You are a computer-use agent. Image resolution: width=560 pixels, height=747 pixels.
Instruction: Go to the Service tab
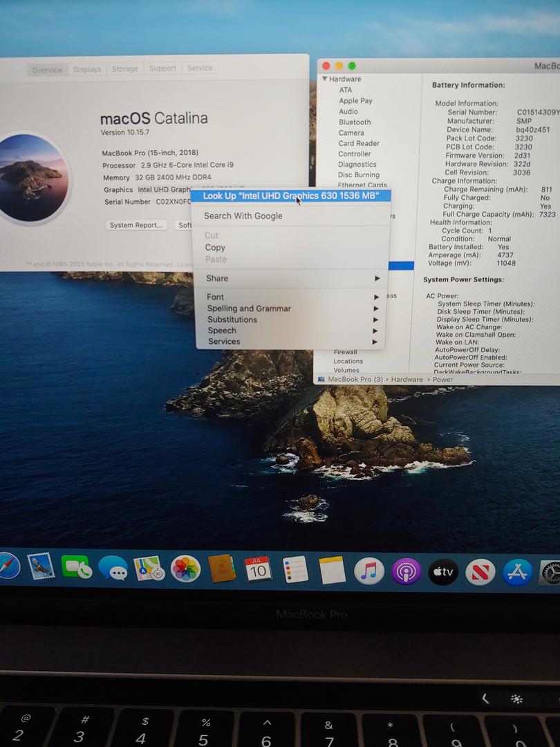[200, 68]
